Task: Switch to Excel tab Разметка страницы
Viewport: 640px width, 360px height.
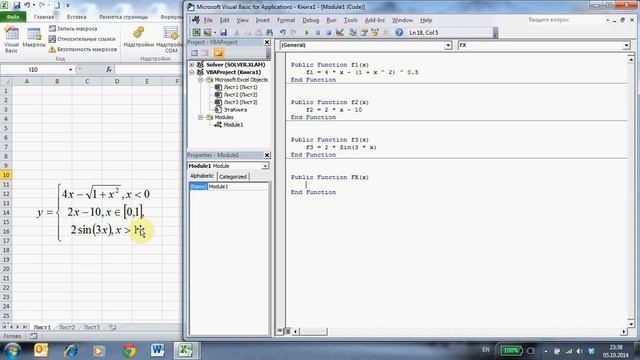Action: [x=123, y=17]
